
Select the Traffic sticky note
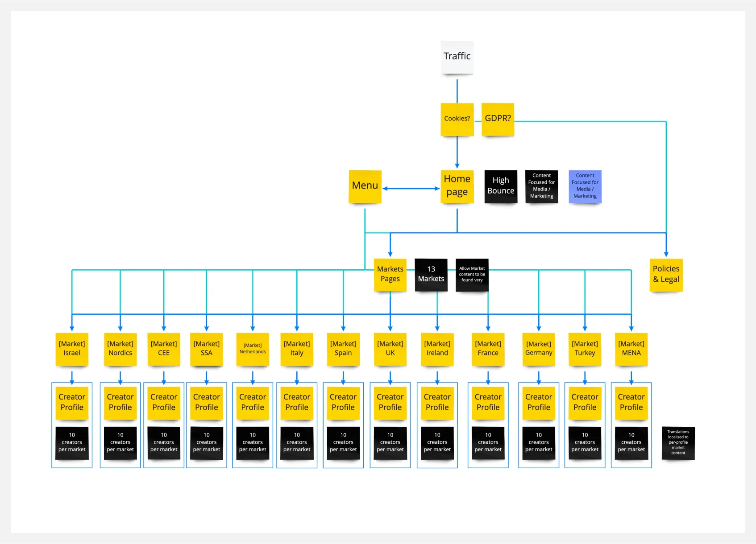click(x=457, y=58)
